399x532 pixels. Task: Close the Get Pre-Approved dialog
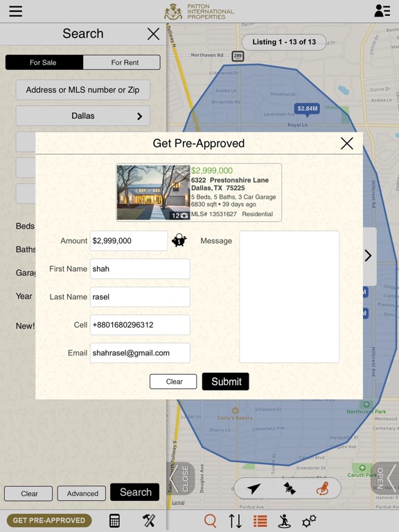[347, 143]
